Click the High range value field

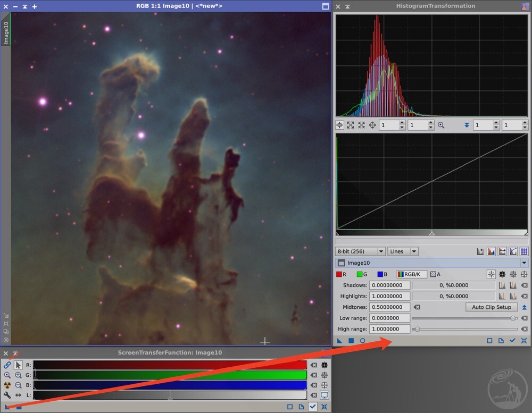[x=389, y=329]
